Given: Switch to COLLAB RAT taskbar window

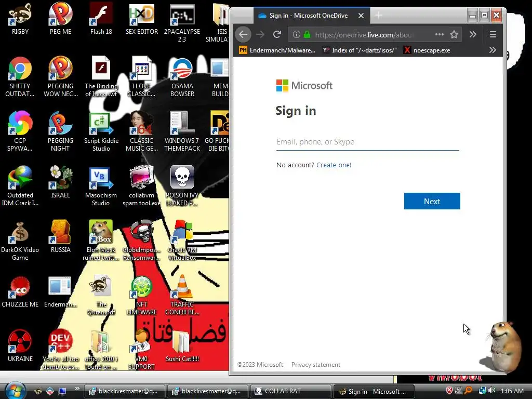Looking at the screenshot, I should [290, 391].
